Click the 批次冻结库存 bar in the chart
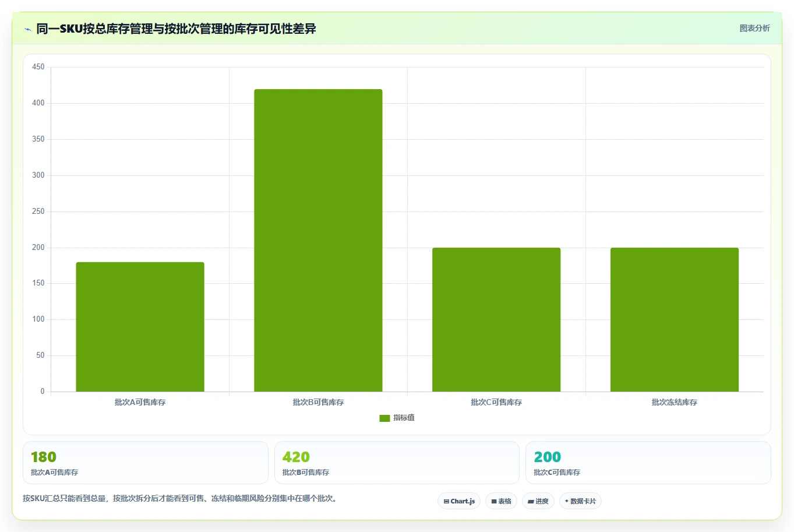The image size is (794, 532). (675, 319)
